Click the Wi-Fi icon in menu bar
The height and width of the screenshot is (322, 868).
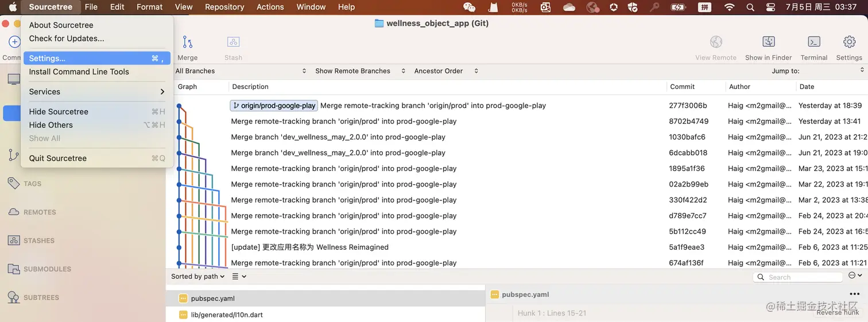click(x=730, y=7)
